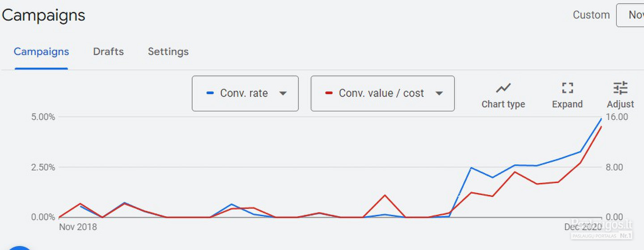644x250 pixels.
Task: Click the Custom date label
Action: [x=591, y=15]
